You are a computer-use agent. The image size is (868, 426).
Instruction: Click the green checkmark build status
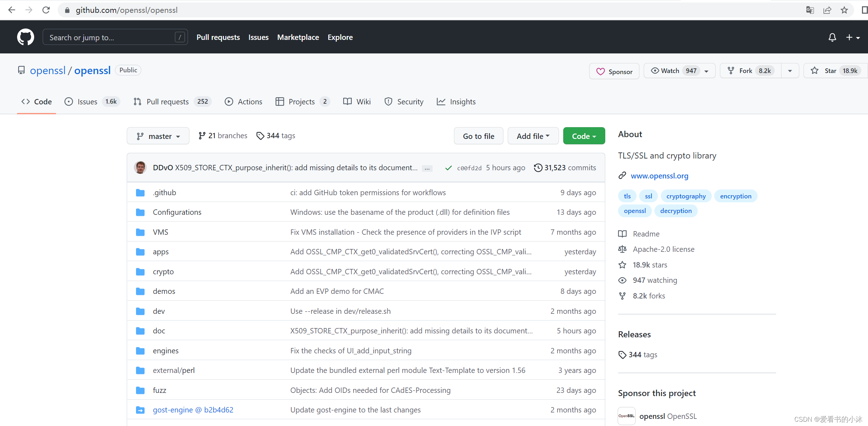449,168
